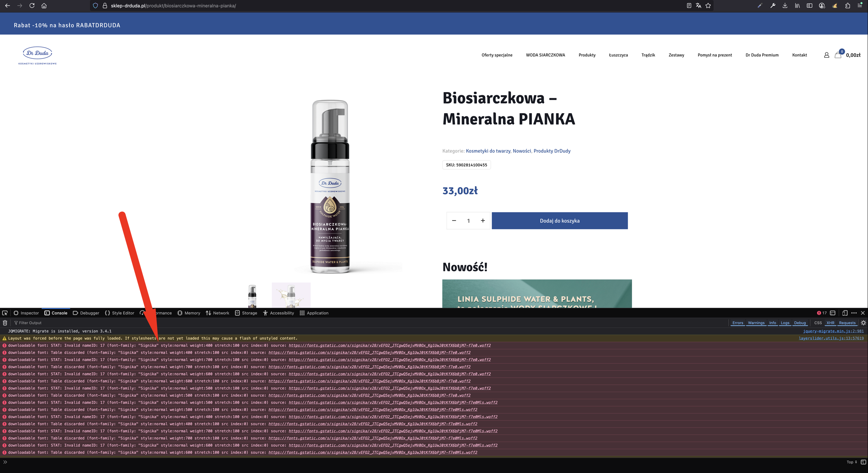Toggle the console editor sidebar icon
This screenshot has width=868, height=473.
tap(863, 462)
